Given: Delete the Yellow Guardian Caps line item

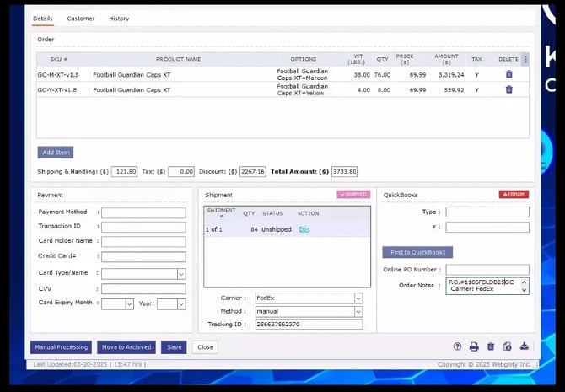Looking at the screenshot, I should [508, 89].
